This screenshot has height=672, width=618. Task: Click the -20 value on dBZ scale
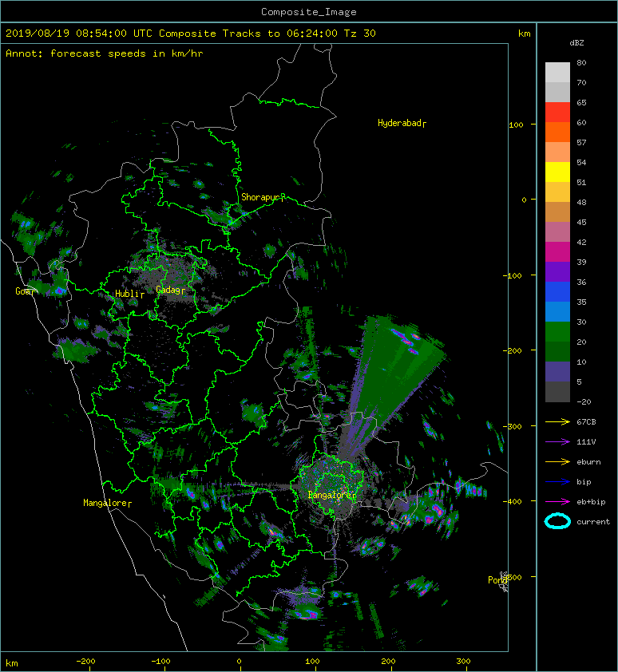pos(584,402)
